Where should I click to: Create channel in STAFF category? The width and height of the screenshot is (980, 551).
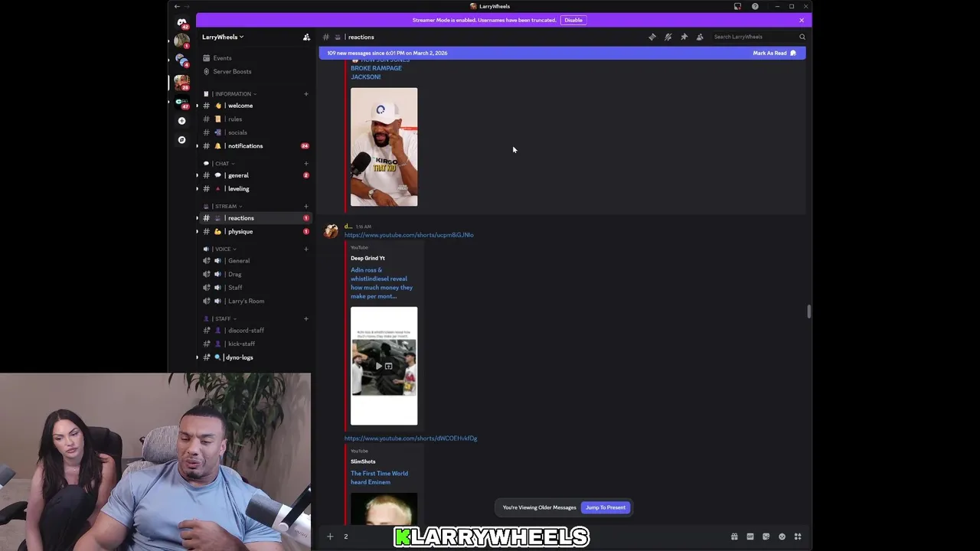click(x=306, y=318)
